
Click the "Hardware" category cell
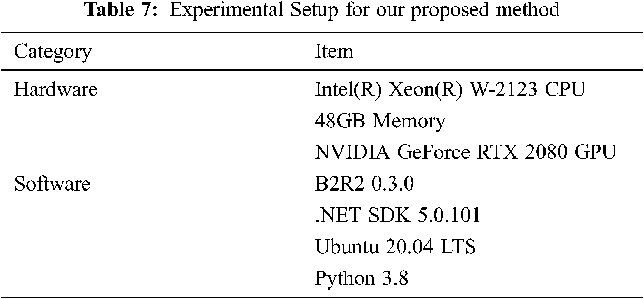point(55,89)
